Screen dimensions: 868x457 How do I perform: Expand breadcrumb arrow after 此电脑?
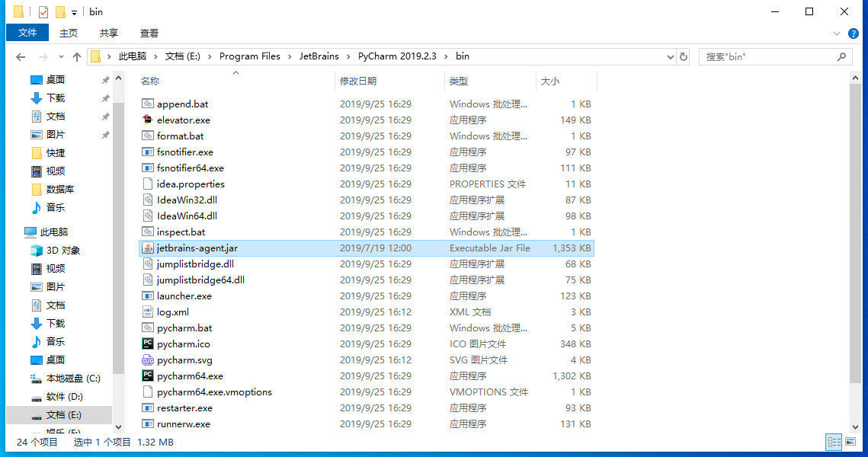(x=155, y=56)
